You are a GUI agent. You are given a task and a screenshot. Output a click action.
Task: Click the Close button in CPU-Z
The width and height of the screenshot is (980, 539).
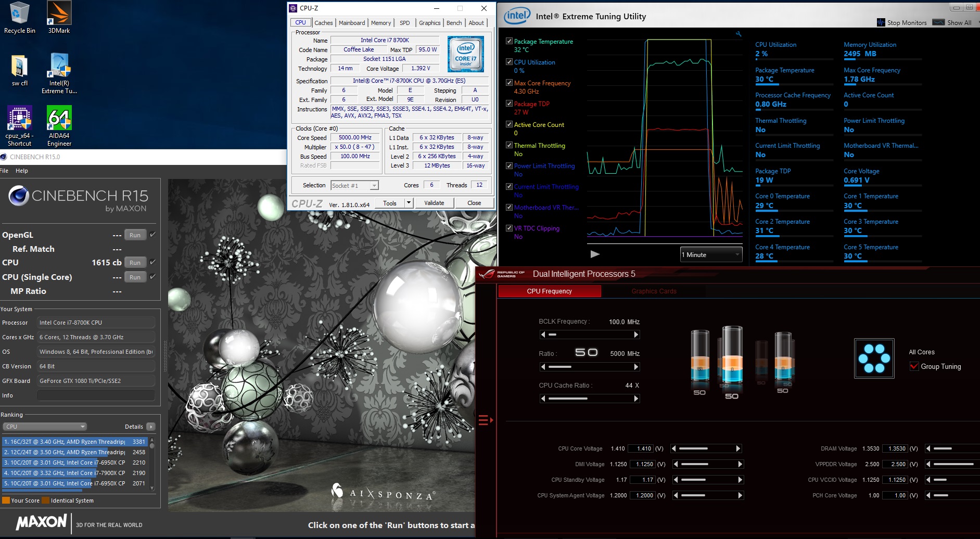[474, 203]
